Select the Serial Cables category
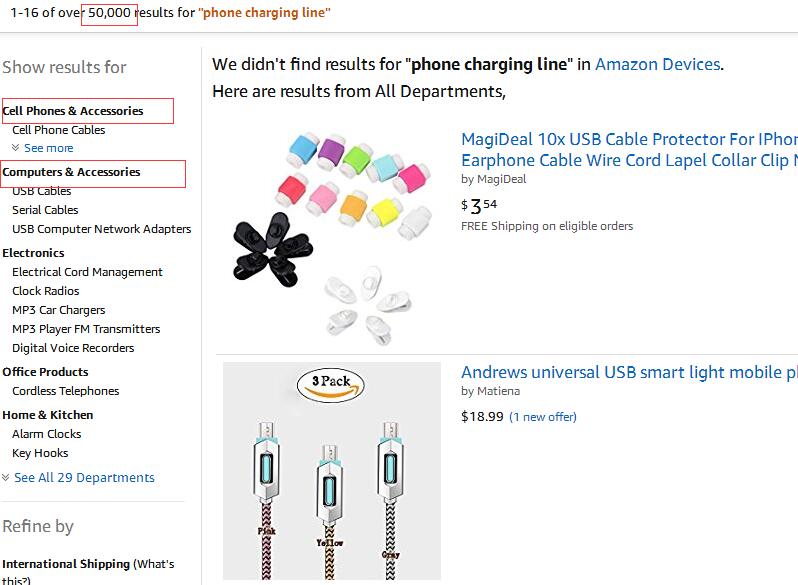Viewport: 798px width, 585px height. (45, 210)
